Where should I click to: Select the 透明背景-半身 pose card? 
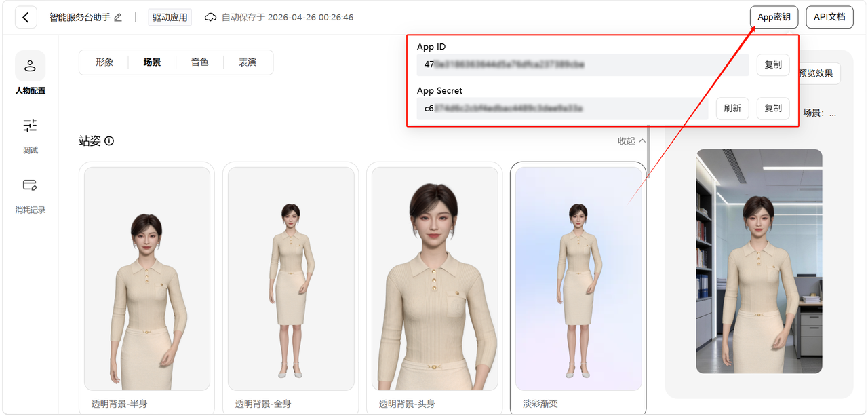(x=147, y=288)
